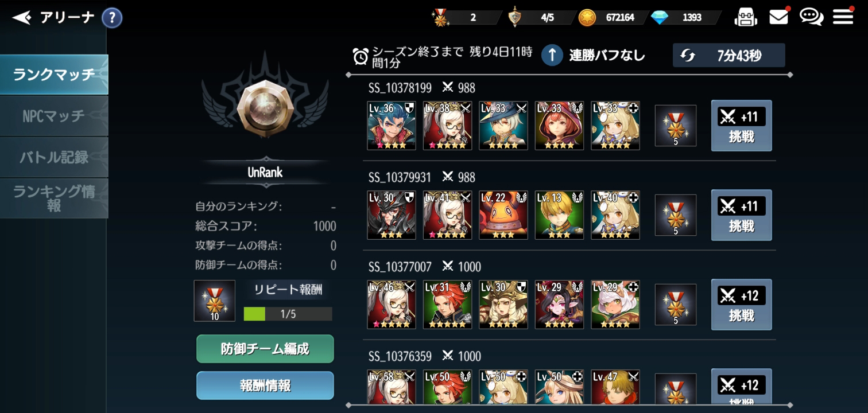Open the backpack inventory icon
Image resolution: width=868 pixels, height=413 pixels.
(x=746, y=17)
